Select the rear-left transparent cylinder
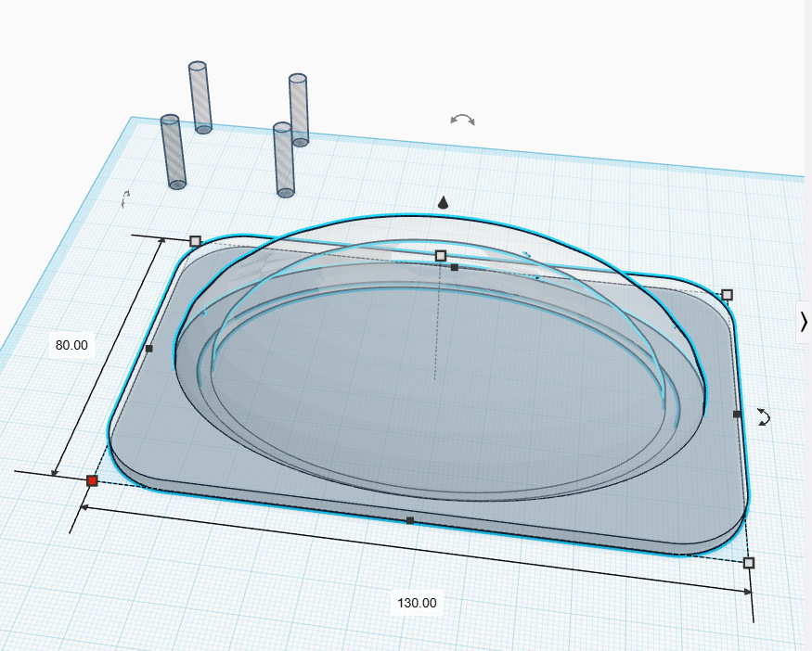This screenshot has height=651, width=812. point(200,97)
